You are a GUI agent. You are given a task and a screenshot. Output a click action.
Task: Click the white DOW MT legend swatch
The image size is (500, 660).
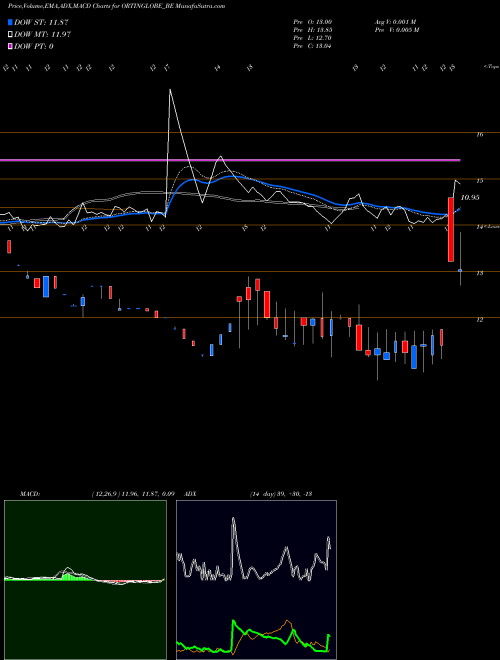[10, 34]
